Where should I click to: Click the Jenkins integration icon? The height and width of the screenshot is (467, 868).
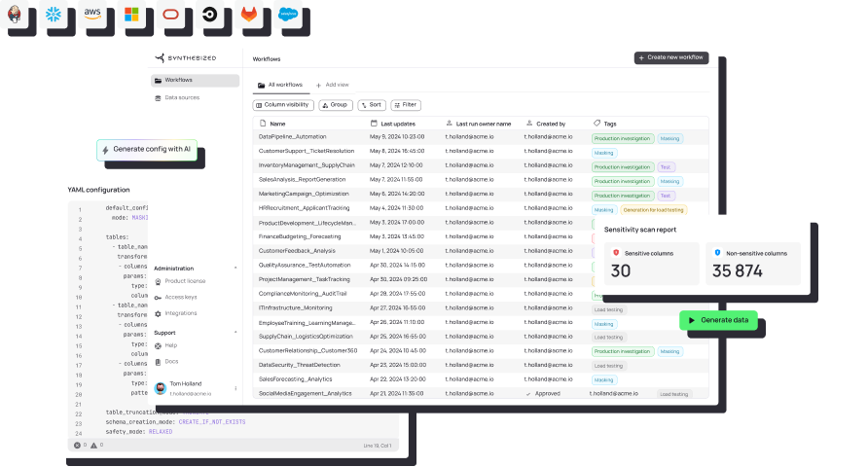(x=15, y=15)
